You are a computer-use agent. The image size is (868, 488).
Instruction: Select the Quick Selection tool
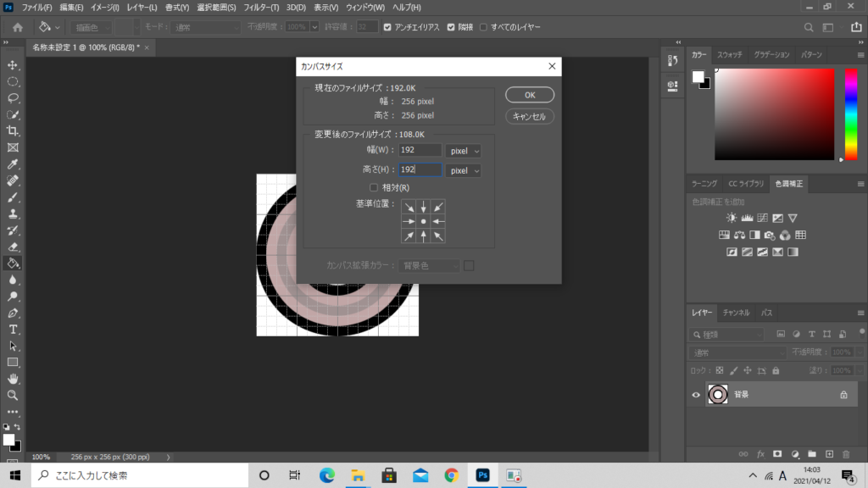coord(13,115)
